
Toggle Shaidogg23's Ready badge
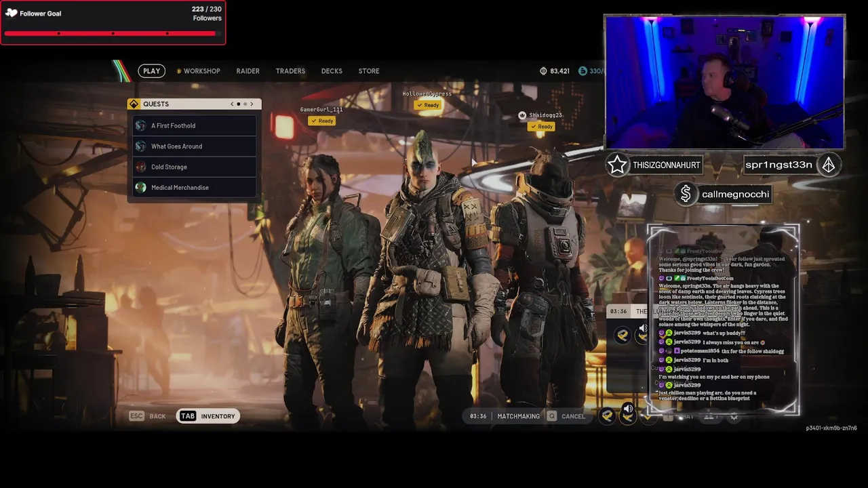(x=541, y=126)
